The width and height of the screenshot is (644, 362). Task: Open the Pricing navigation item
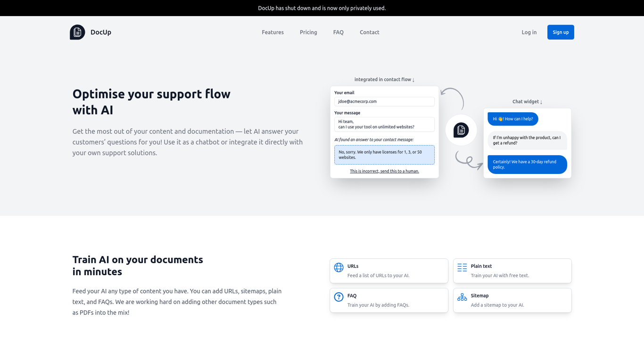pos(308,32)
